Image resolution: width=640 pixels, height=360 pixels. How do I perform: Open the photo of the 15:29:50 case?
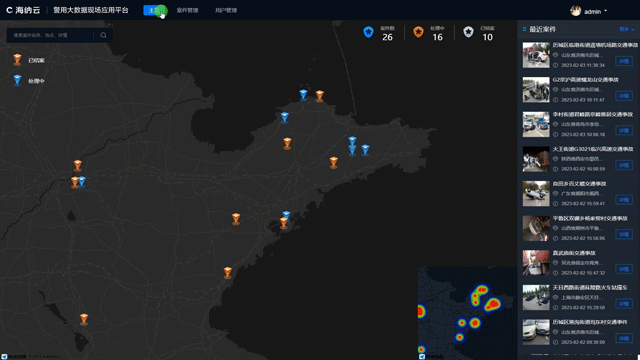(x=536, y=298)
